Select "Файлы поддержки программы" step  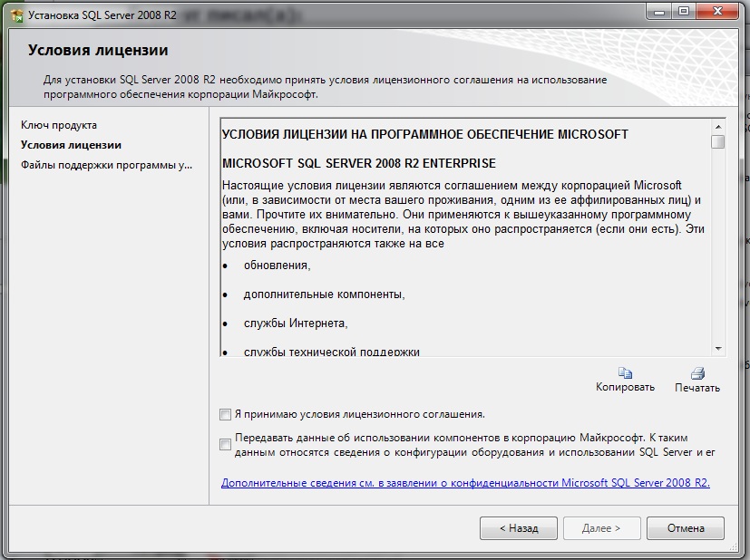tap(106, 165)
